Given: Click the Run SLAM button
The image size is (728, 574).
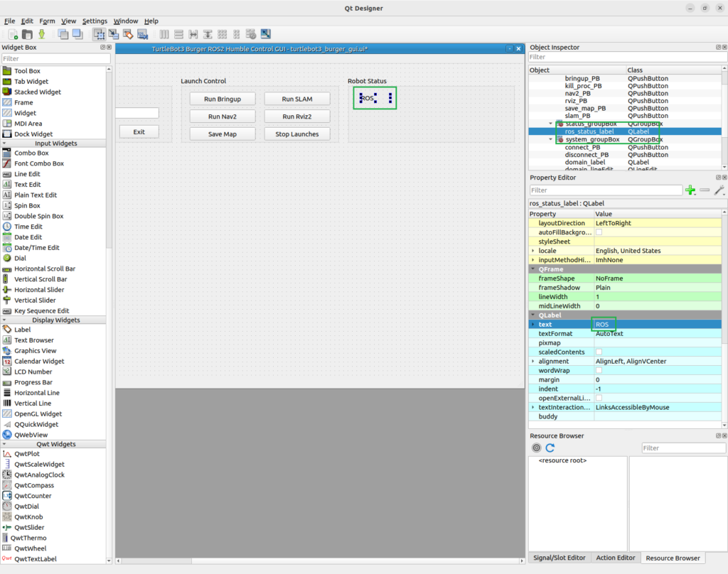Looking at the screenshot, I should pos(297,99).
